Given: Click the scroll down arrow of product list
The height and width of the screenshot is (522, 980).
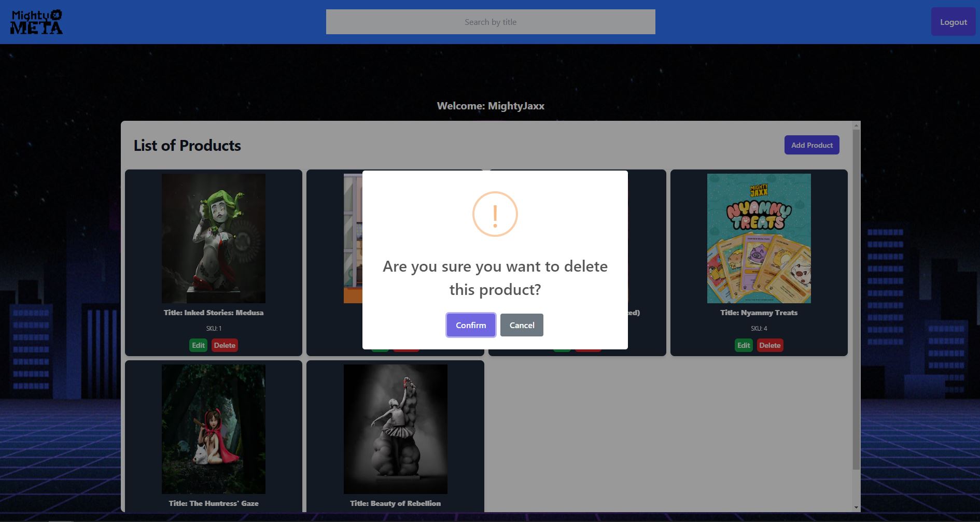Looking at the screenshot, I should 856,507.
